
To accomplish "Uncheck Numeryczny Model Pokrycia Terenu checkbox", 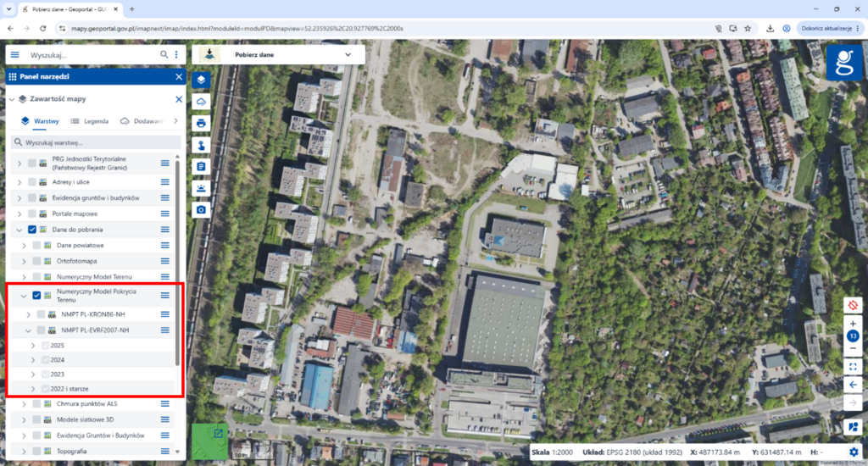I will click(x=36, y=296).
